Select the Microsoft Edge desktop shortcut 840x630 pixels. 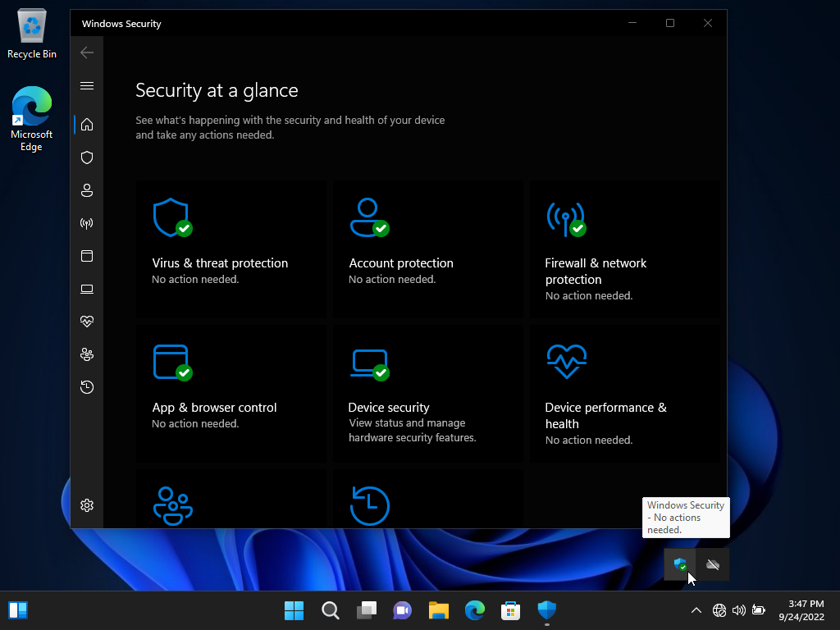point(32,119)
